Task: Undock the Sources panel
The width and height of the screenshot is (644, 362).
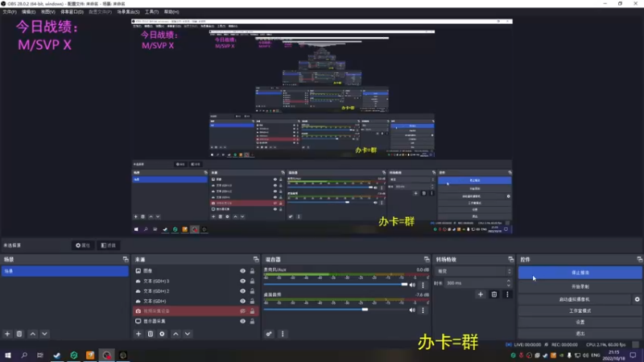Action: pyautogui.click(x=256, y=259)
